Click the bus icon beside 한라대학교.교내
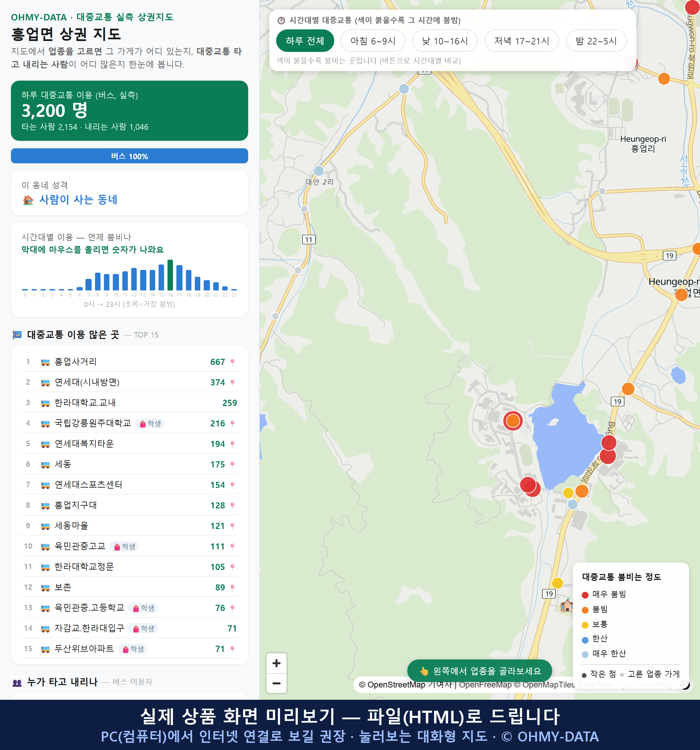 pyautogui.click(x=45, y=403)
